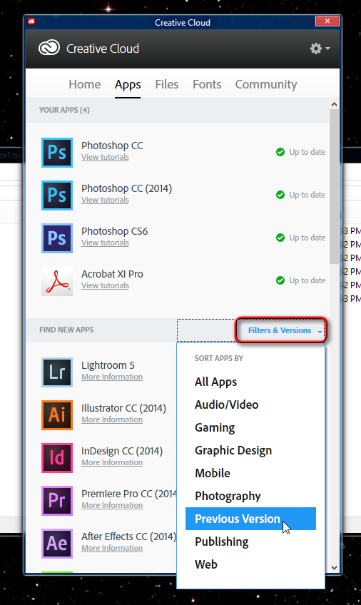This screenshot has width=361, height=605.
Task: Click the After Effects CC icon
Action: click(x=57, y=543)
